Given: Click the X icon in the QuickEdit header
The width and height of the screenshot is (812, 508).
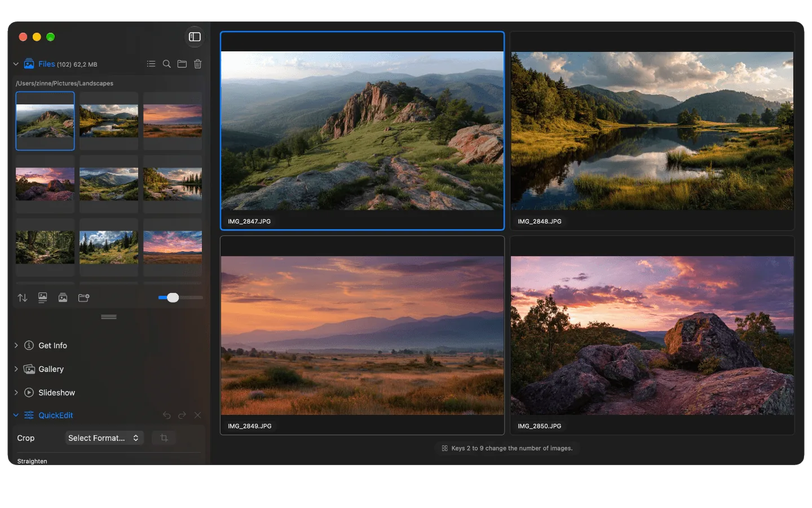Looking at the screenshot, I should 197,415.
